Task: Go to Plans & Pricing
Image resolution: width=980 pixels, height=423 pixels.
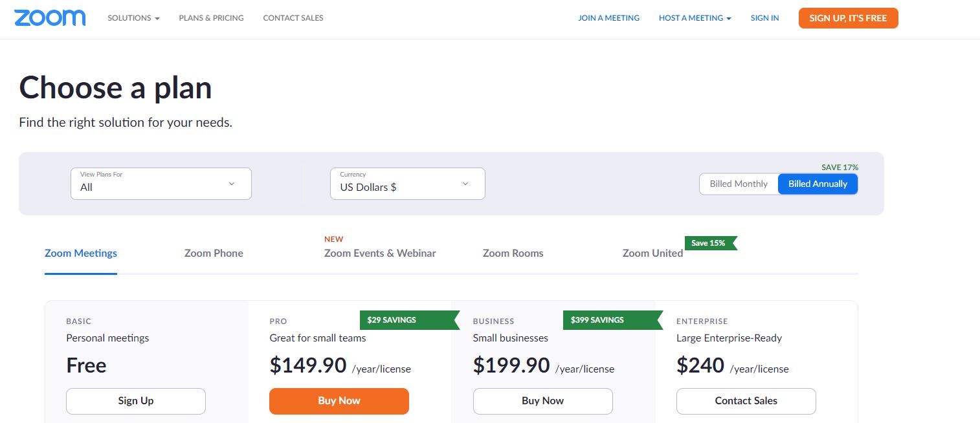Action: (x=211, y=18)
